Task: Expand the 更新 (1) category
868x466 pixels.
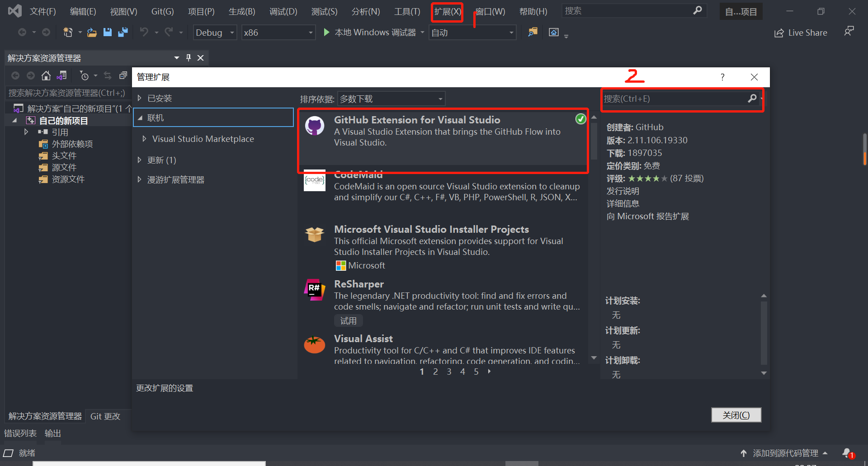Action: [140, 160]
